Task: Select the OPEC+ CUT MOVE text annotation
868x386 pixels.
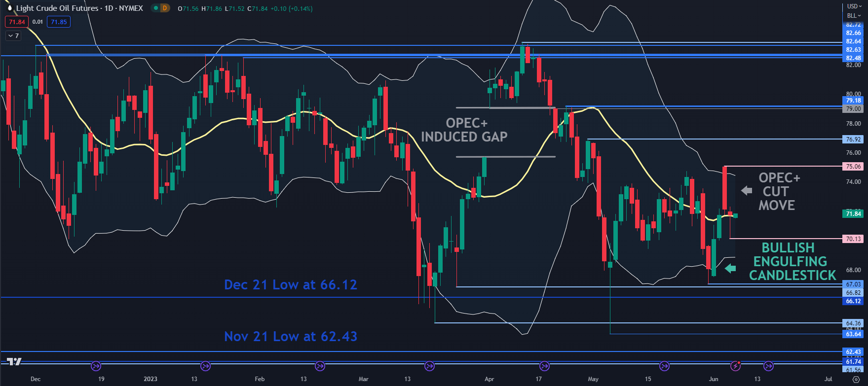Action: click(x=779, y=191)
